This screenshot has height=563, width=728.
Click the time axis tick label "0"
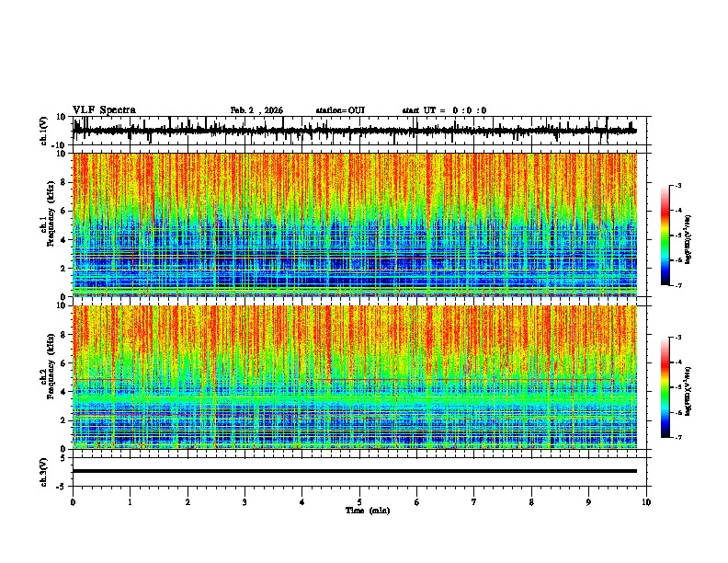point(73,502)
